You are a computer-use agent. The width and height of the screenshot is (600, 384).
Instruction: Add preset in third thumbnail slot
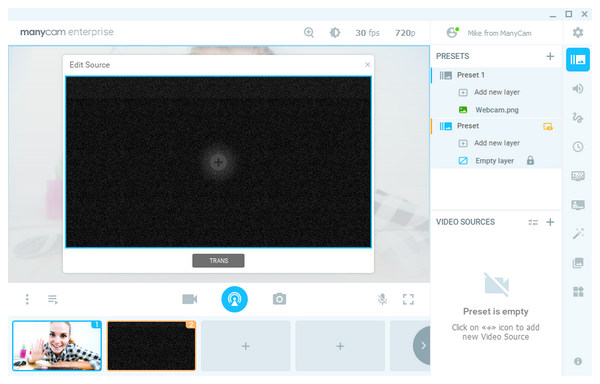(x=246, y=346)
